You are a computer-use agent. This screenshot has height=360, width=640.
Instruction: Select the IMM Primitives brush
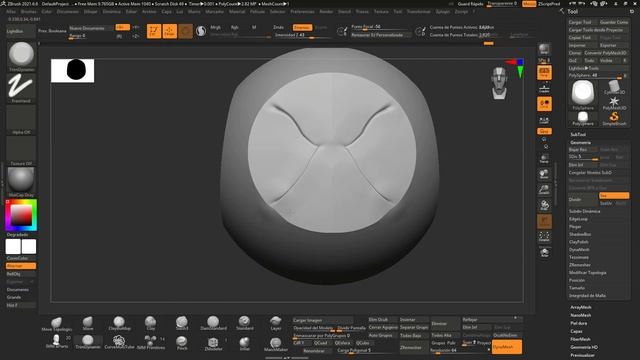151,342
